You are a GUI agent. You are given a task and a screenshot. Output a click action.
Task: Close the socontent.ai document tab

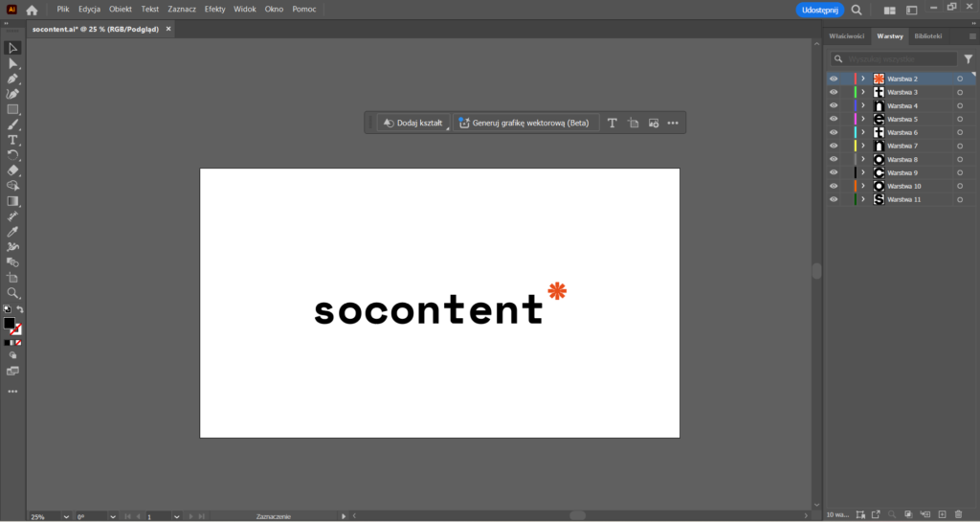tap(168, 29)
